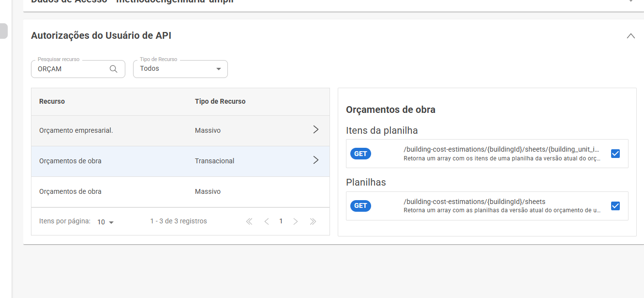Click the Massivo cell in Orçamento empresarial row

(x=208, y=130)
